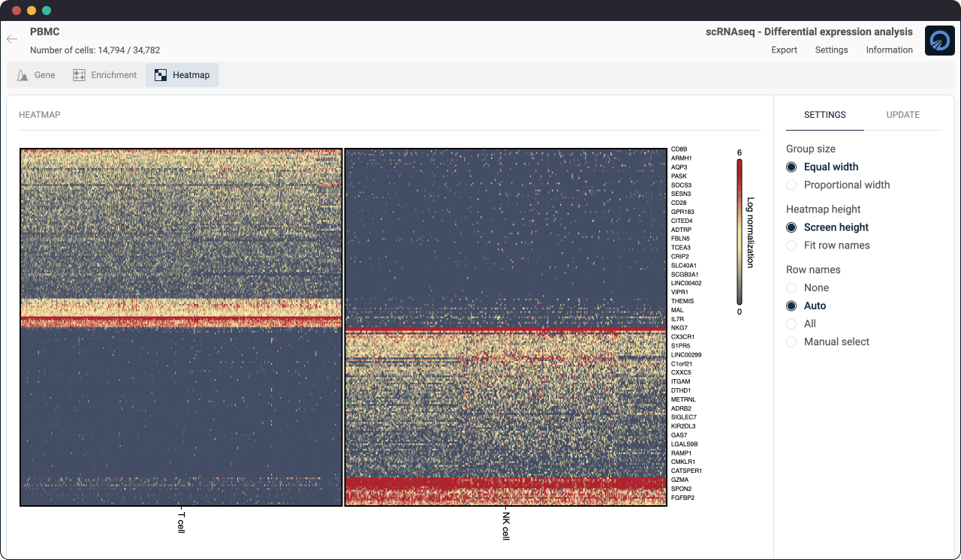Select All row names option
Screen dimensions: 961x560
791,324
